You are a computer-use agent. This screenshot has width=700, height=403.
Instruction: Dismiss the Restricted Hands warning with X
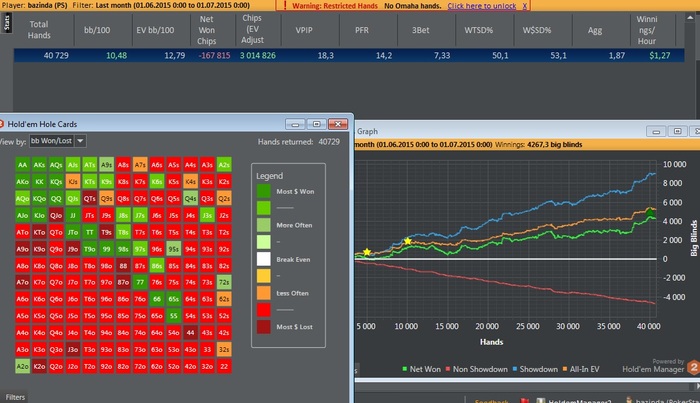coord(525,6)
